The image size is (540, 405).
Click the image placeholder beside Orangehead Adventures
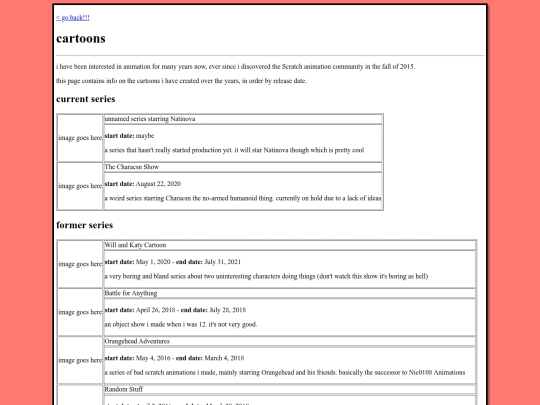click(x=80, y=360)
